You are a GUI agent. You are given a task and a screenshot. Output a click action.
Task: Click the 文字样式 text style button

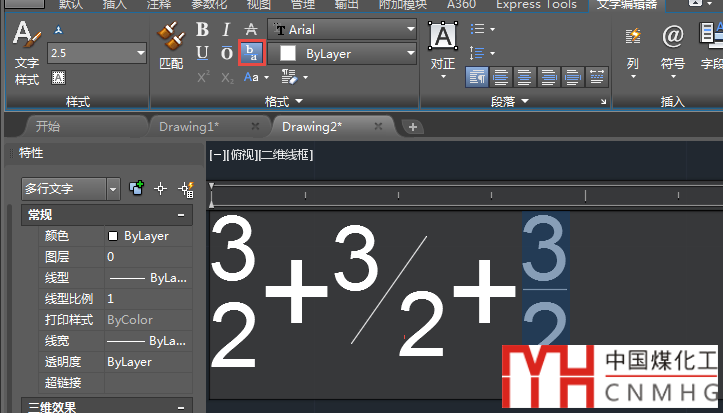click(x=26, y=50)
